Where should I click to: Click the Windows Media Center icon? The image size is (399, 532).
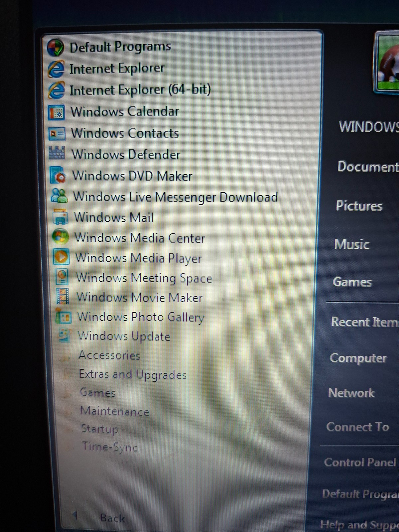tap(61, 237)
